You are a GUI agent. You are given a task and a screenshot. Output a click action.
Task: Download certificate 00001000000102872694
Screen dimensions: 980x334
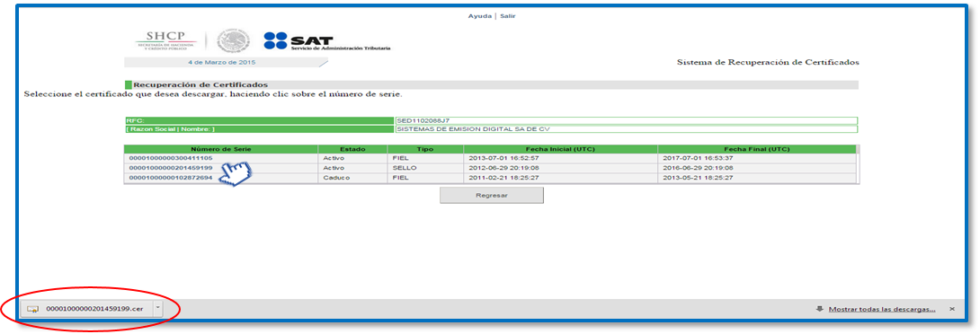pos(171,178)
